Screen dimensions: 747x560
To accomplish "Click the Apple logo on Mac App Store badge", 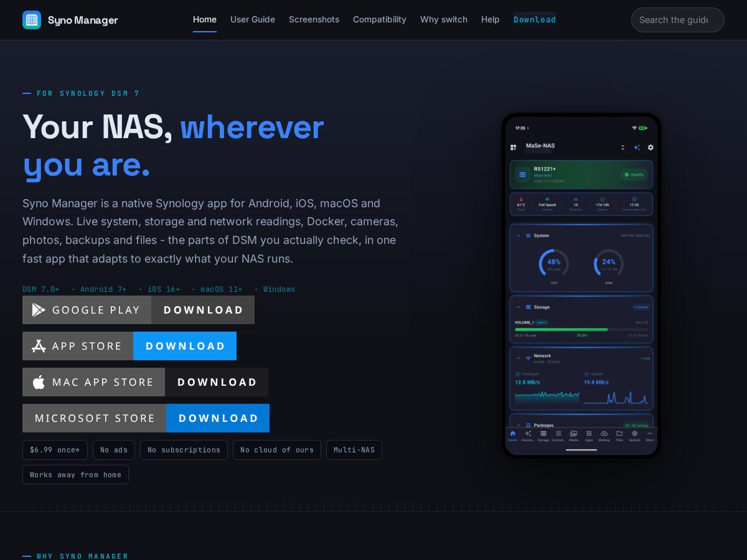I will (39, 382).
